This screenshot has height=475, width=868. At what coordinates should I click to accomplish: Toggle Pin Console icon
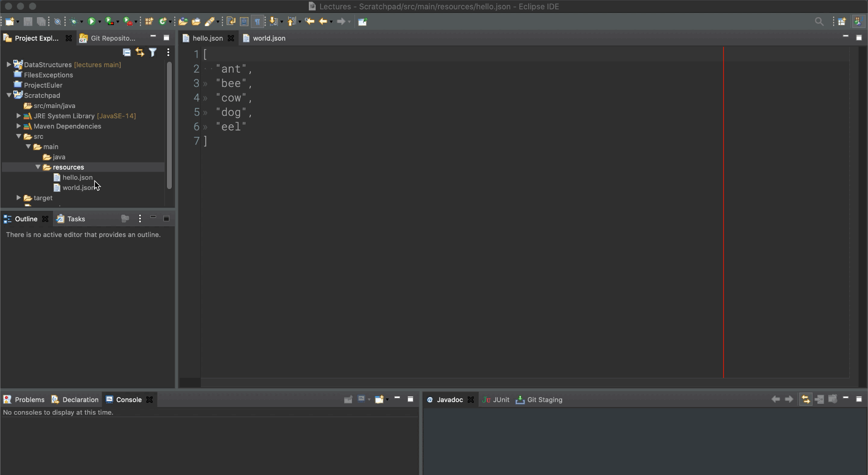click(x=348, y=399)
